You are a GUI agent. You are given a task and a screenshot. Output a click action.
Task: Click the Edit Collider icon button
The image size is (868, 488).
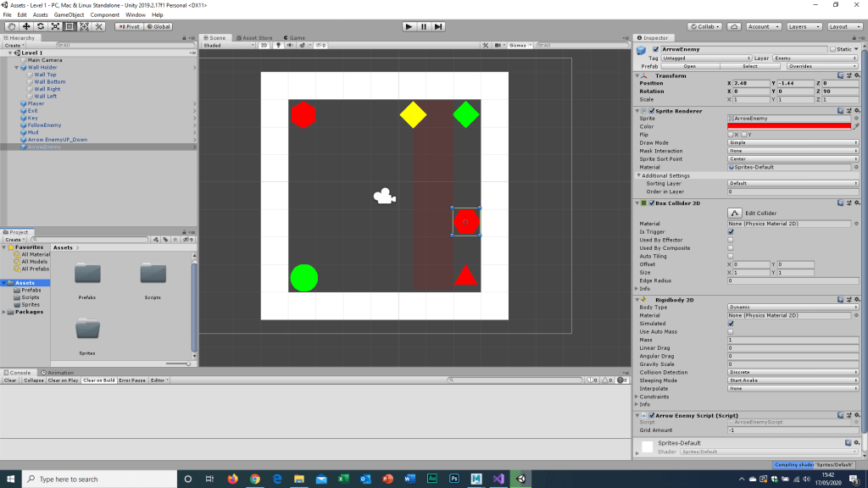735,213
